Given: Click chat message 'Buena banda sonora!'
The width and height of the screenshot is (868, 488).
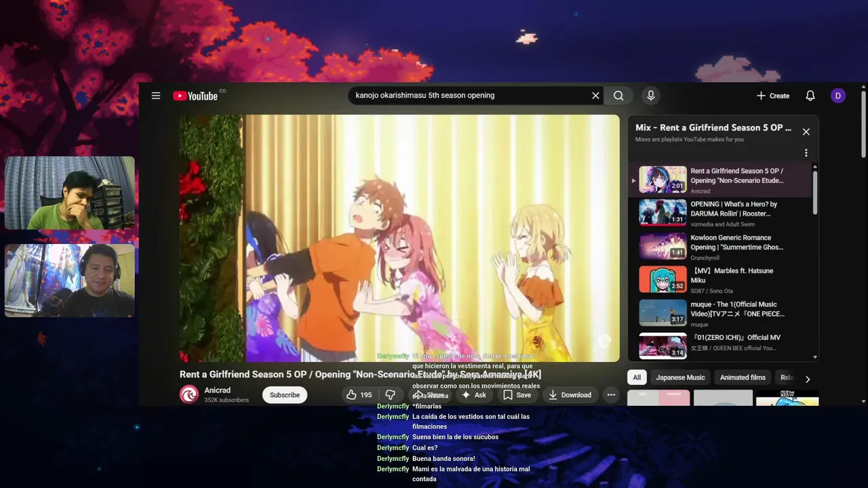Looking at the screenshot, I should pyautogui.click(x=443, y=458).
